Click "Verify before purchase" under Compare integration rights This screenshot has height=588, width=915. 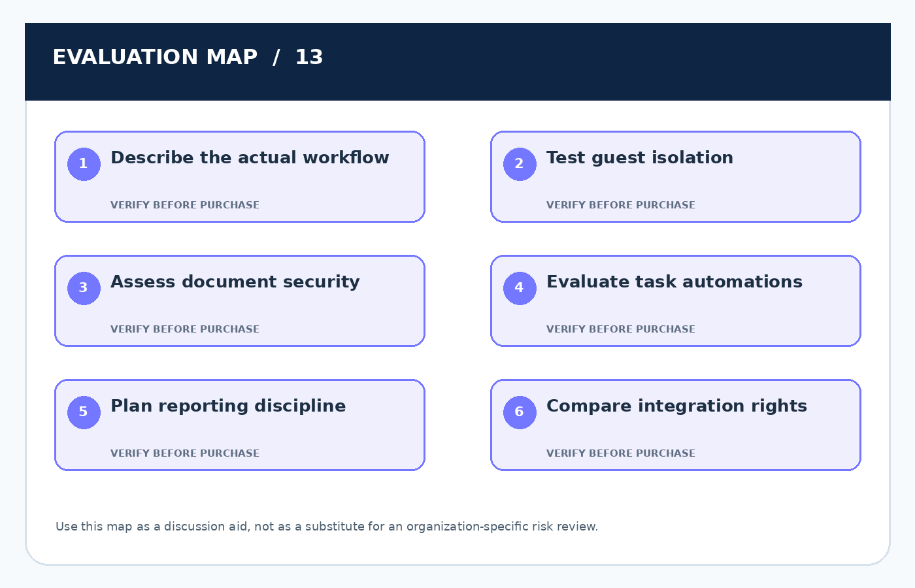coord(621,453)
